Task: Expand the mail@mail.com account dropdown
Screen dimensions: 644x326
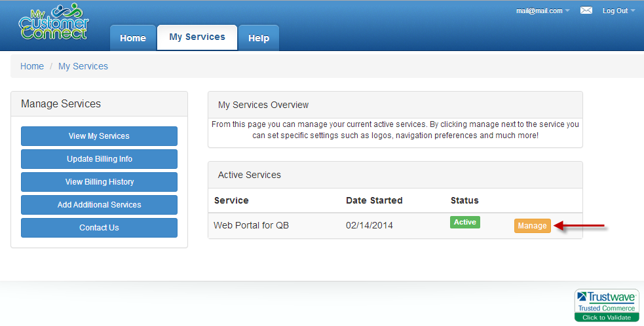Action: (542, 10)
